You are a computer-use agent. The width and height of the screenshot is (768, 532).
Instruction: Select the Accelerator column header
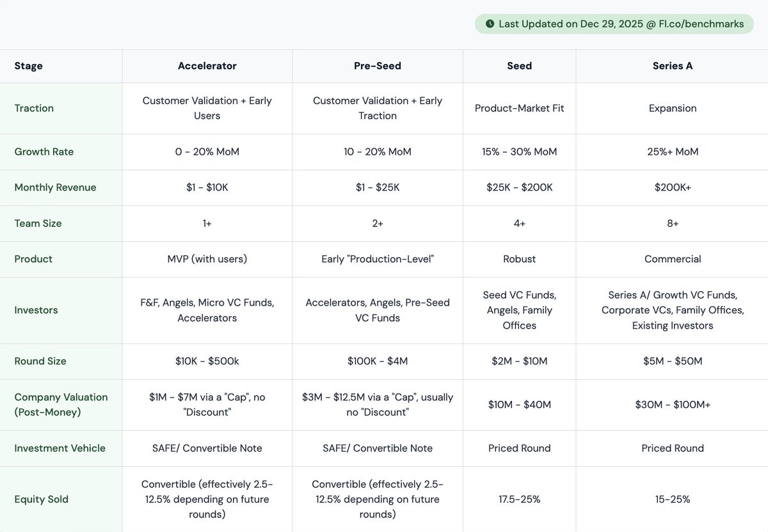pyautogui.click(x=207, y=66)
